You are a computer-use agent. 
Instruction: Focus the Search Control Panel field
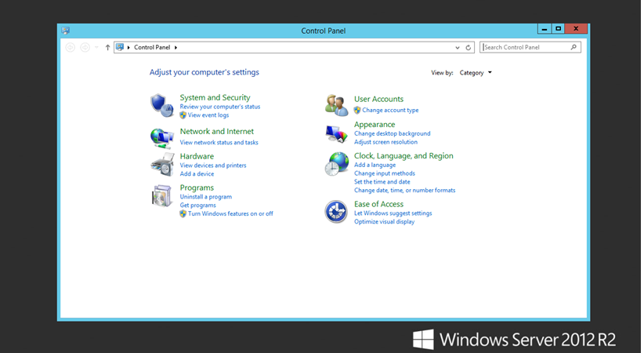pyautogui.click(x=530, y=47)
